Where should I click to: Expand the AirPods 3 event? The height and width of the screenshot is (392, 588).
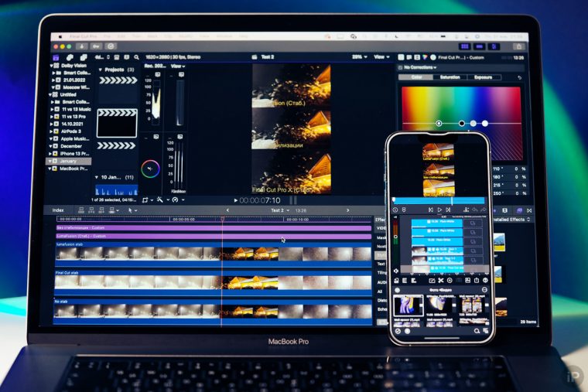point(50,131)
